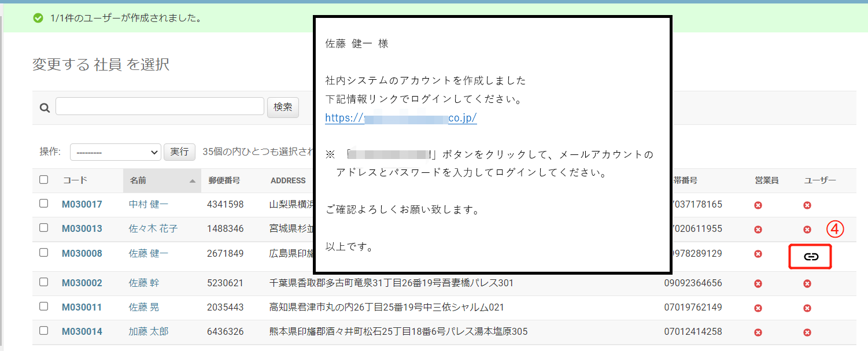868x351 pixels.
Task: Click the コード column header
Action: [75, 180]
